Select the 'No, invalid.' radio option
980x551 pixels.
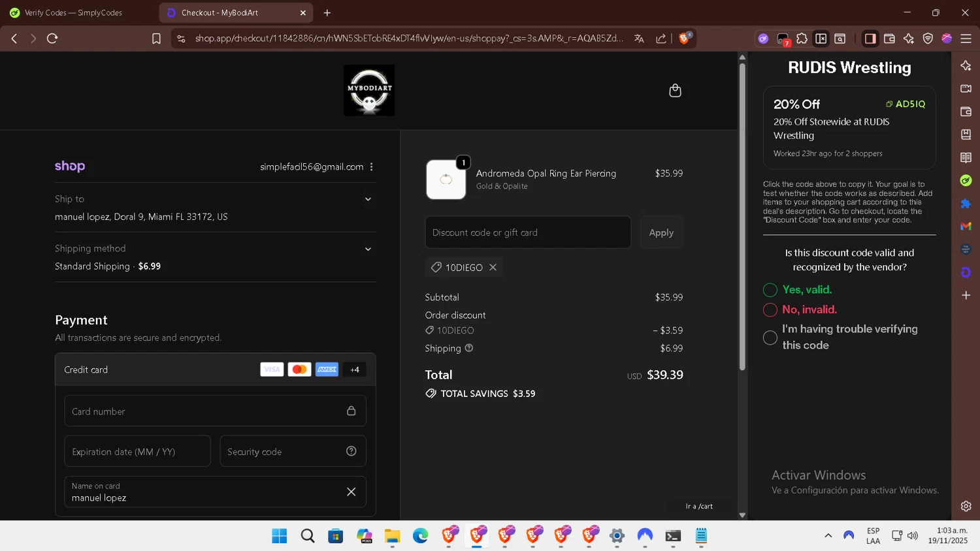coord(770,309)
